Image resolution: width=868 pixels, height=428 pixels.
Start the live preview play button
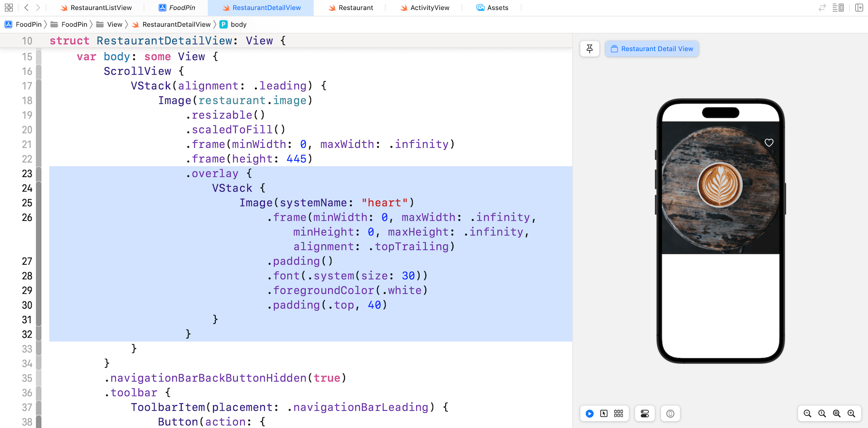(x=590, y=414)
